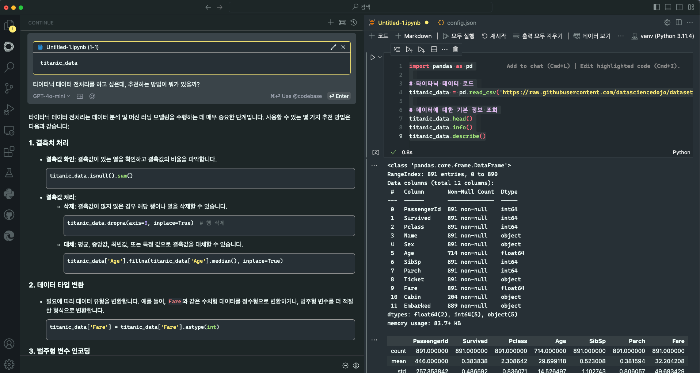Open the Search view in activity bar
Screen dimensions: 700x373
click(x=9, y=67)
